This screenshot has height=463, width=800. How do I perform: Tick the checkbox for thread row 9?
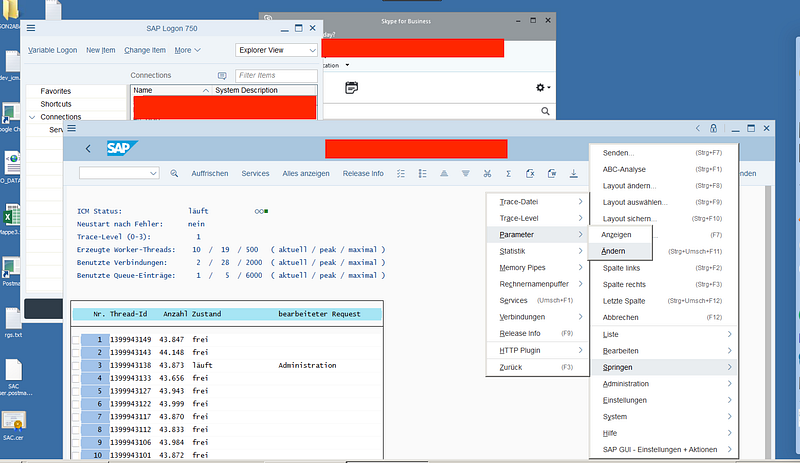tap(76, 443)
